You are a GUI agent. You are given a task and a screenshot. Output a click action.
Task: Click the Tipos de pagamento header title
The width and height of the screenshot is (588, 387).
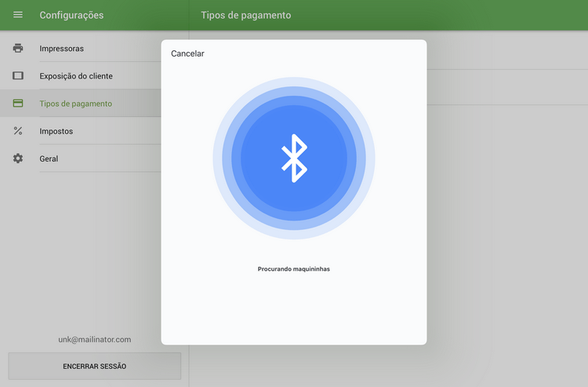pyautogui.click(x=245, y=15)
